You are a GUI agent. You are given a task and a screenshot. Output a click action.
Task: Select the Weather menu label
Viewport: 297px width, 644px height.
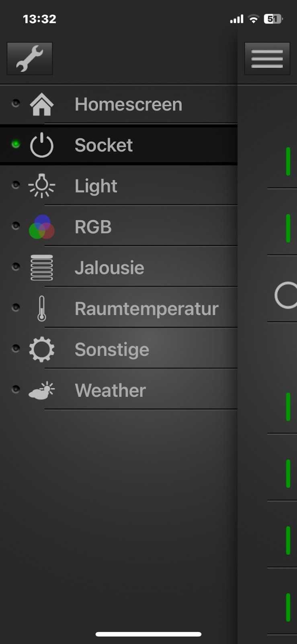[111, 390]
